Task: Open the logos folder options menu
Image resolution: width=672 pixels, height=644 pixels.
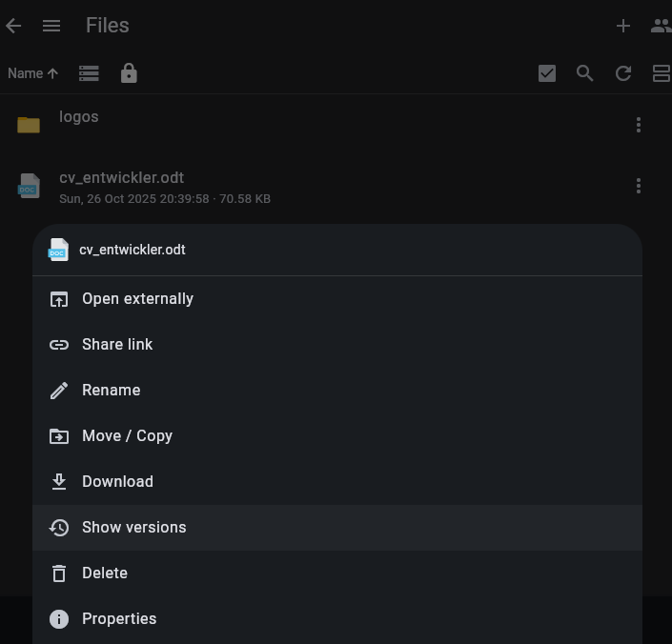Action: pos(639,125)
